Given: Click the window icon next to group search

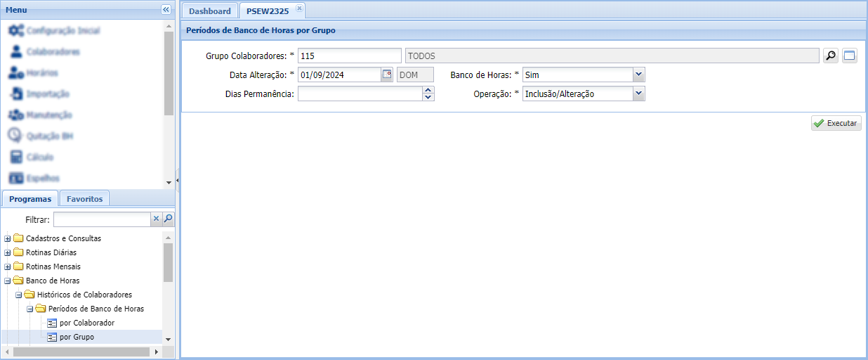Looking at the screenshot, I should (850, 56).
